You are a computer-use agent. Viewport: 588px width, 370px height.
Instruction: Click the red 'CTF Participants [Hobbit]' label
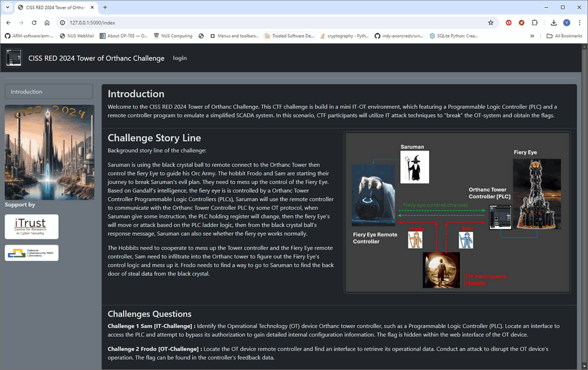click(x=485, y=279)
